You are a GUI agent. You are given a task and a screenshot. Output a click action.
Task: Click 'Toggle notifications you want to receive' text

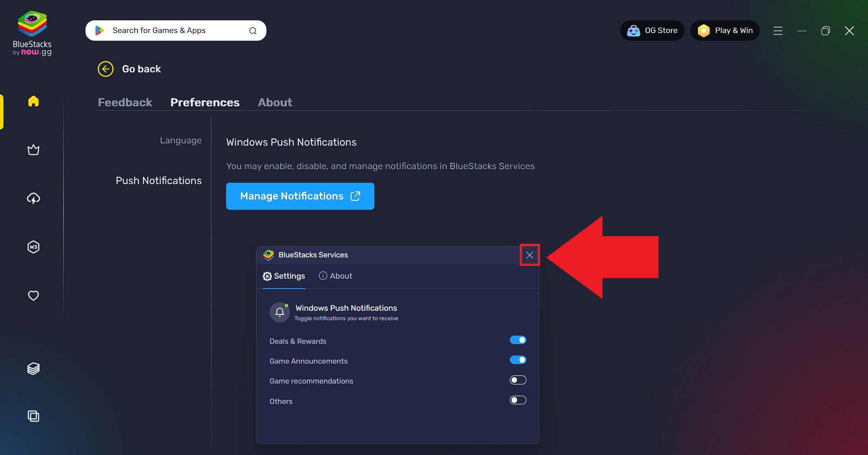pyautogui.click(x=346, y=318)
